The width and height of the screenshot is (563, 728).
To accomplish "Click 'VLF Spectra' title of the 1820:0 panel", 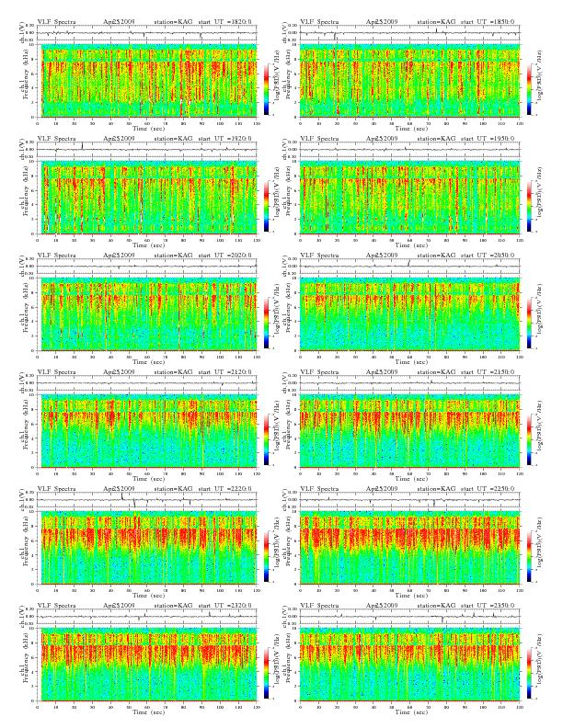I will 56,22.
